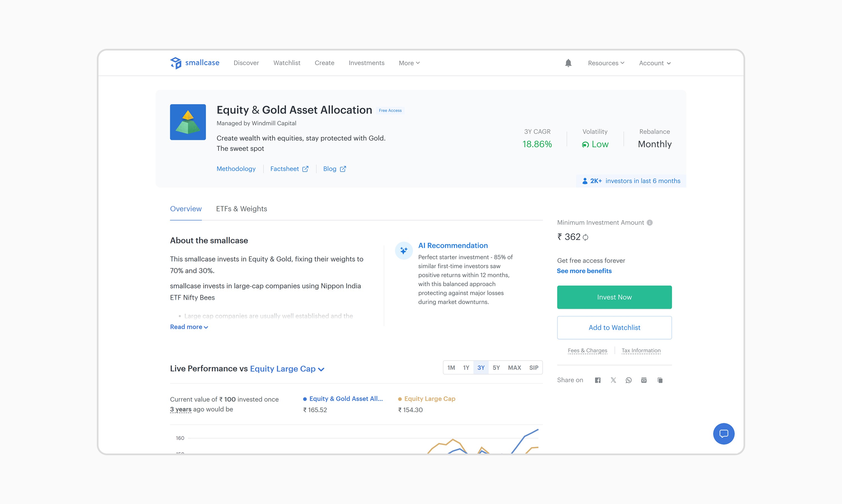842x504 pixels.
Task: Refresh the ₹ 362 minimum amount
Action: coord(585,237)
